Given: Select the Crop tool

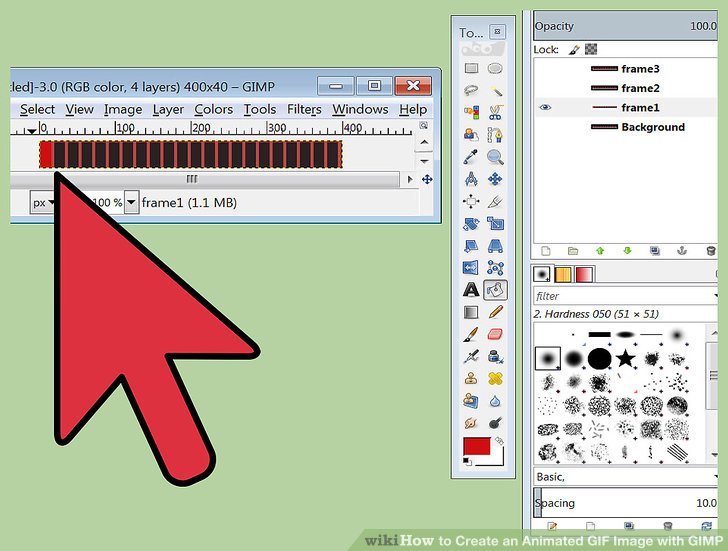Looking at the screenshot, I should pos(495,201).
